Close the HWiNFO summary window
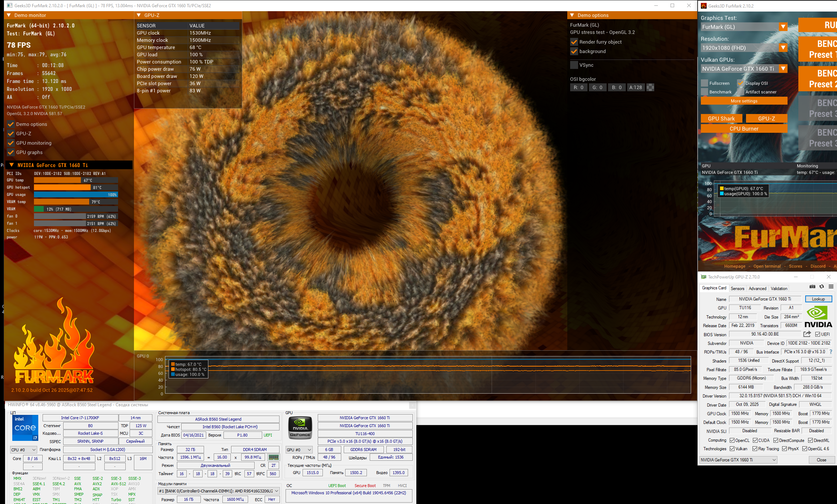The width and height of the screenshot is (837, 504). tap(412, 405)
